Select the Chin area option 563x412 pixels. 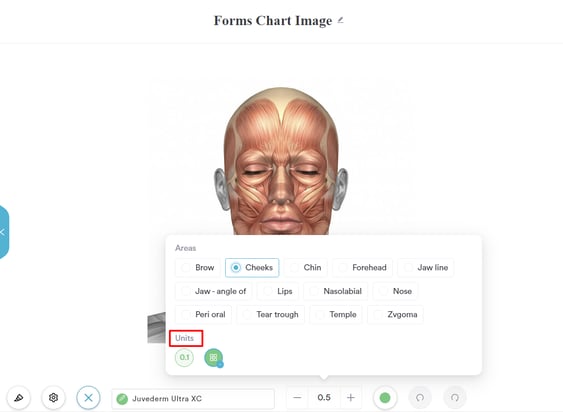[x=306, y=268]
